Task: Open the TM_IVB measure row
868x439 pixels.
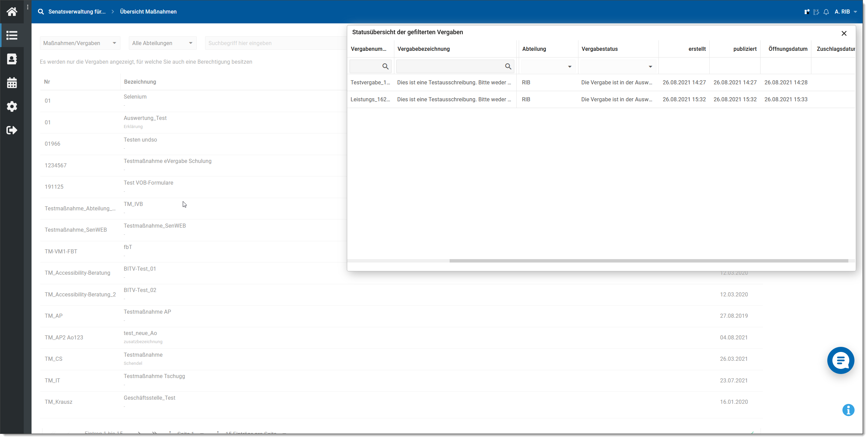Action: tap(193, 208)
